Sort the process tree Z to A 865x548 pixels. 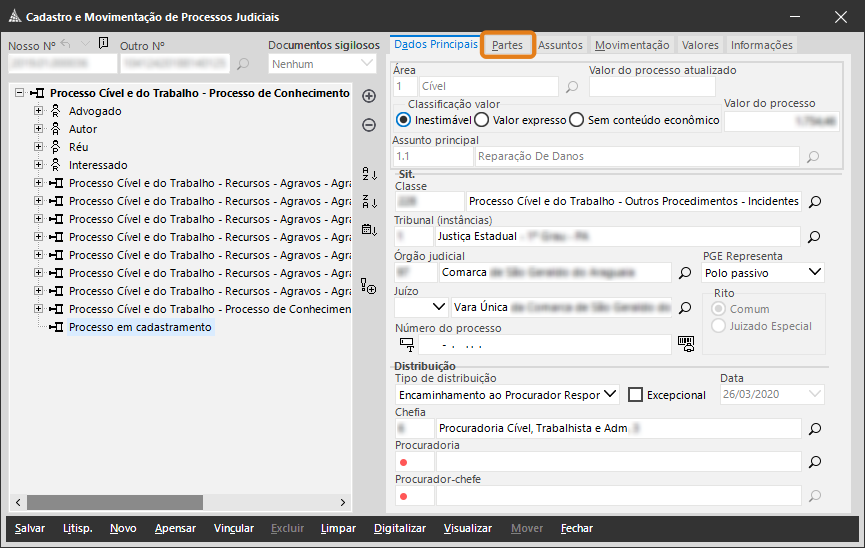(369, 201)
